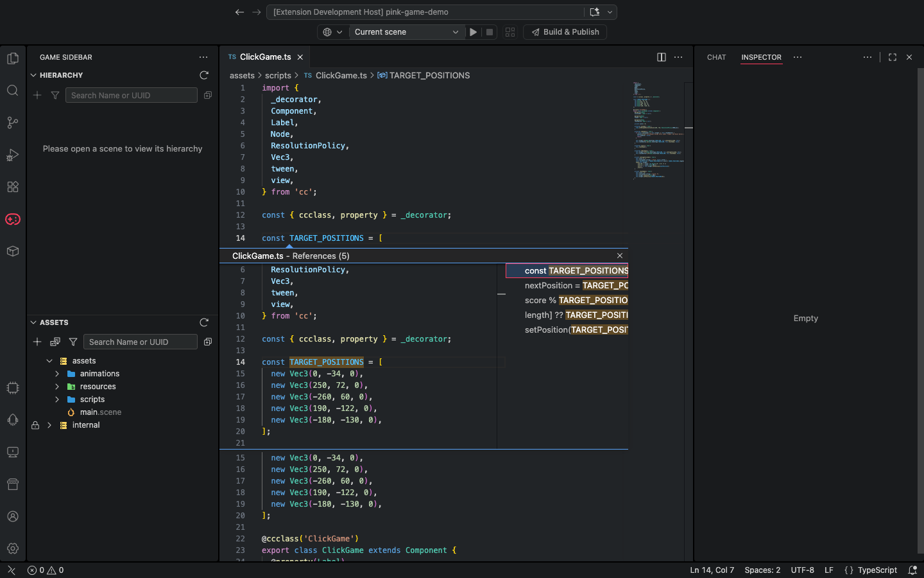Open Manage settings gear in activity bar

click(12, 548)
